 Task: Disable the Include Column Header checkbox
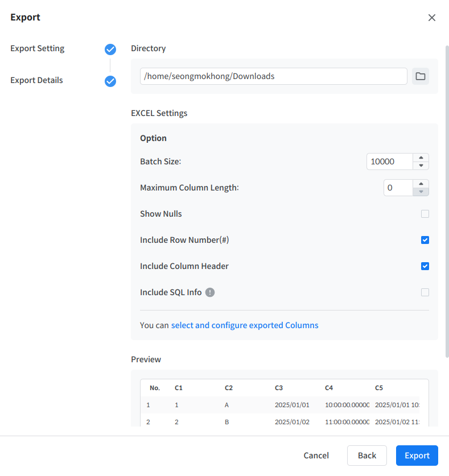[425, 266]
